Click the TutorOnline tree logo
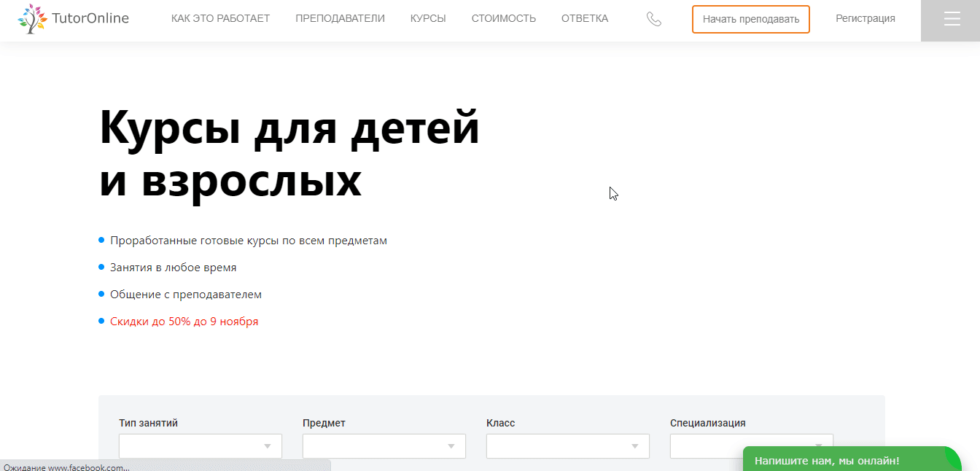Viewport: 980px width, 471px height. pos(31,19)
